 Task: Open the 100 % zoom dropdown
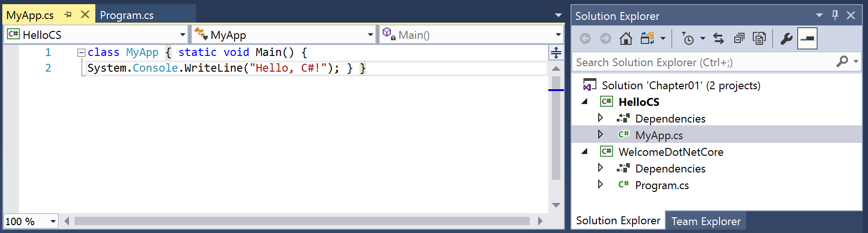[53, 221]
